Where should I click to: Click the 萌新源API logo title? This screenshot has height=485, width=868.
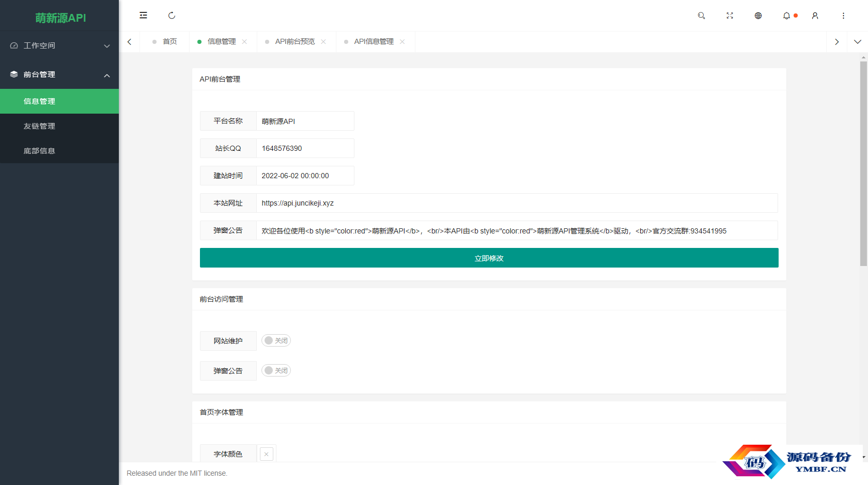point(60,18)
